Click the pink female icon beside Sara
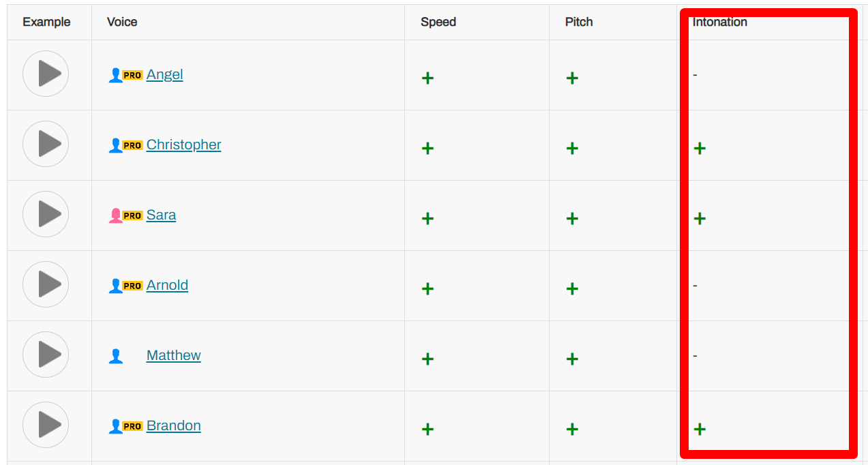This screenshot has width=868, height=465. point(115,215)
